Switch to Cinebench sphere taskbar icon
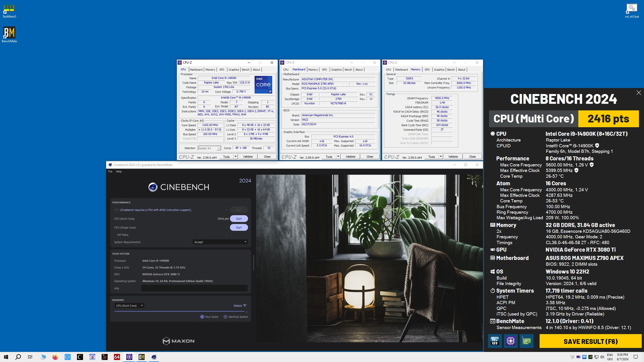Viewport: 644px width, 362px height. point(154,357)
